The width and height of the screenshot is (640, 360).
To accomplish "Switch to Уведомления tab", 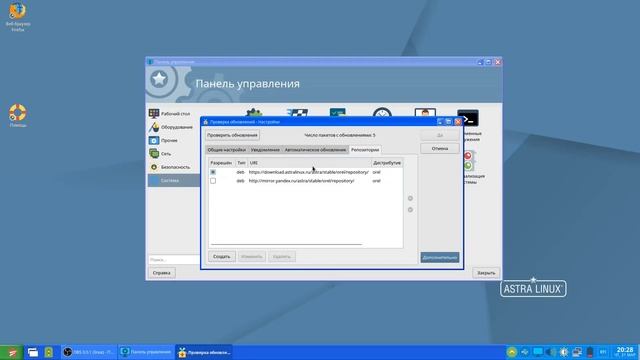I will [265, 150].
